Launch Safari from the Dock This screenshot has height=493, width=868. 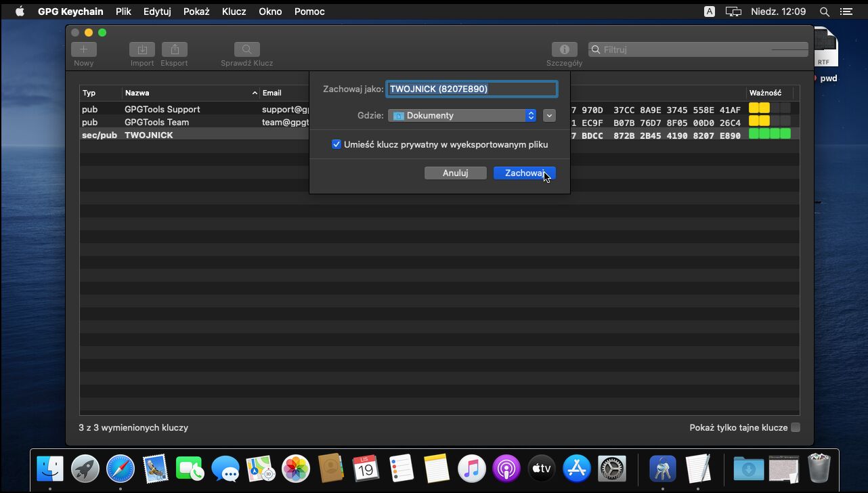(x=121, y=469)
